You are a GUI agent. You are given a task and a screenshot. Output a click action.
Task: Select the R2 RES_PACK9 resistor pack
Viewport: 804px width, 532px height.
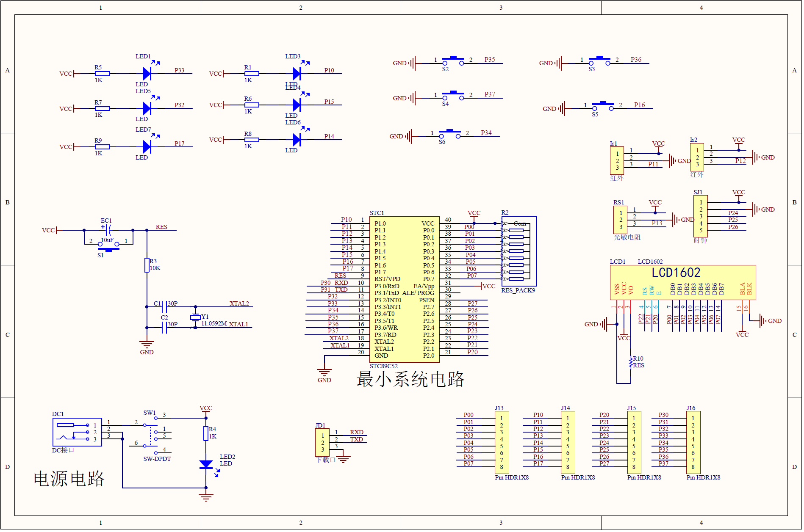click(519, 251)
